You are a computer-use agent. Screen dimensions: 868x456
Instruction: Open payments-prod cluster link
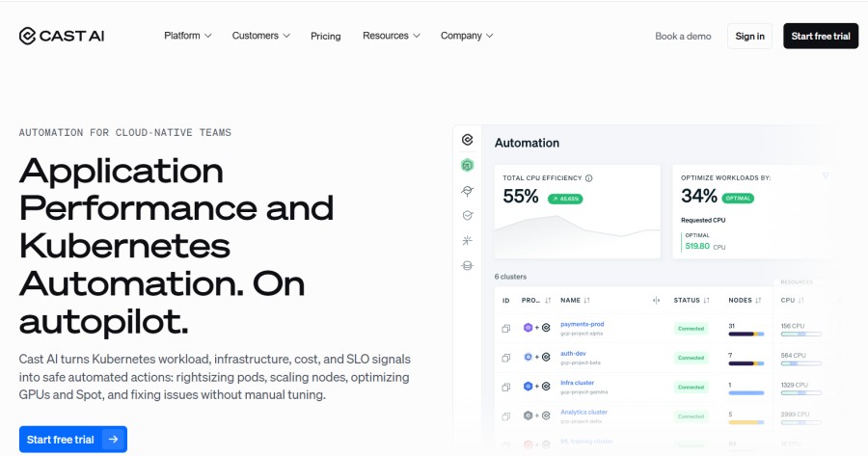[x=582, y=324]
